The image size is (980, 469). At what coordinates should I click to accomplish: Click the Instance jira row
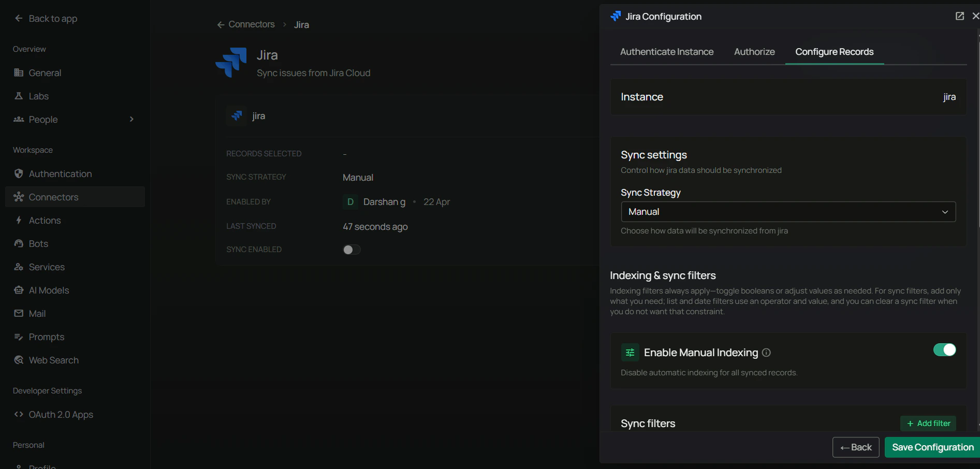click(788, 97)
